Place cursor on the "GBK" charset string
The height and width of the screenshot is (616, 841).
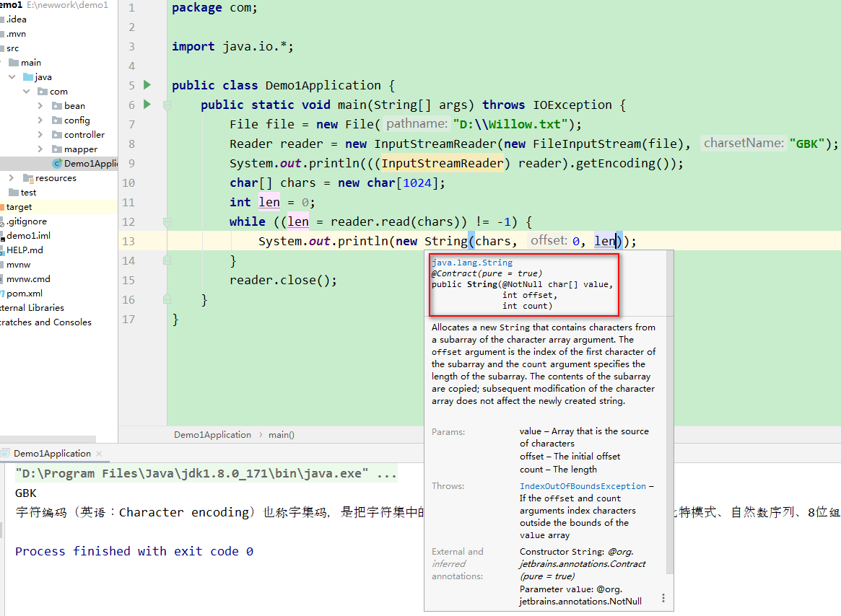(806, 144)
